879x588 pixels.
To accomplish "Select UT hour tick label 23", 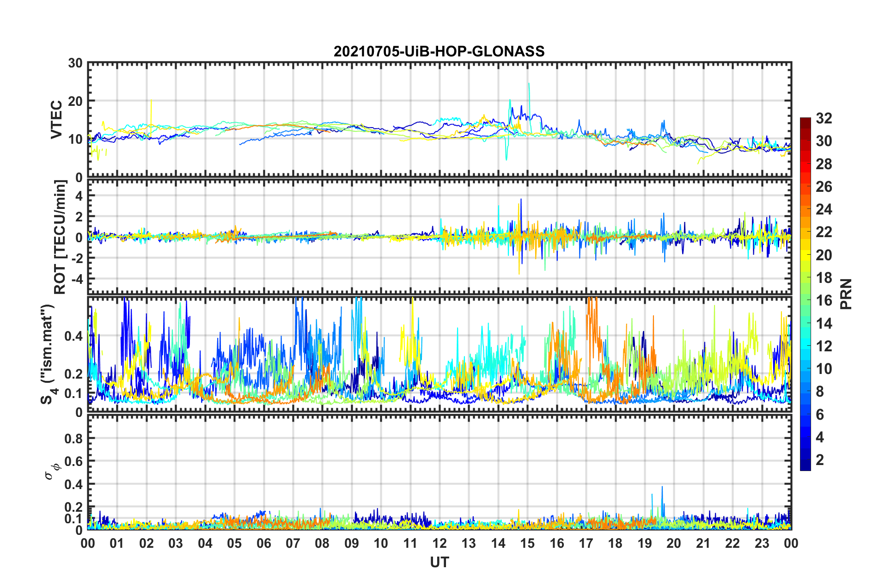I will (x=762, y=543).
